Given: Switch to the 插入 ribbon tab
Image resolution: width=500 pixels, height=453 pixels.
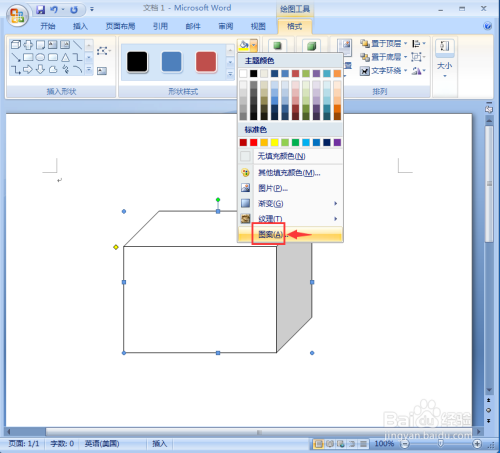Looking at the screenshot, I should 80,26.
